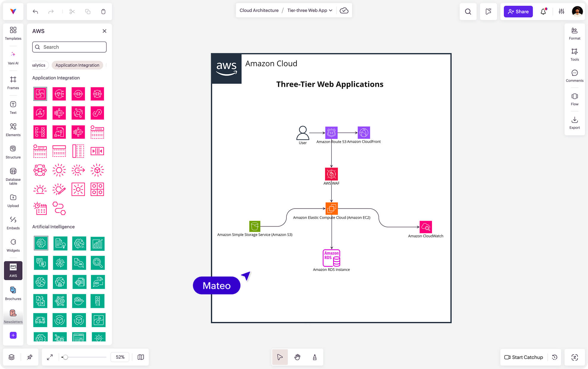
Task: Select the Amazon CloudWatch shape
Action: (426, 227)
